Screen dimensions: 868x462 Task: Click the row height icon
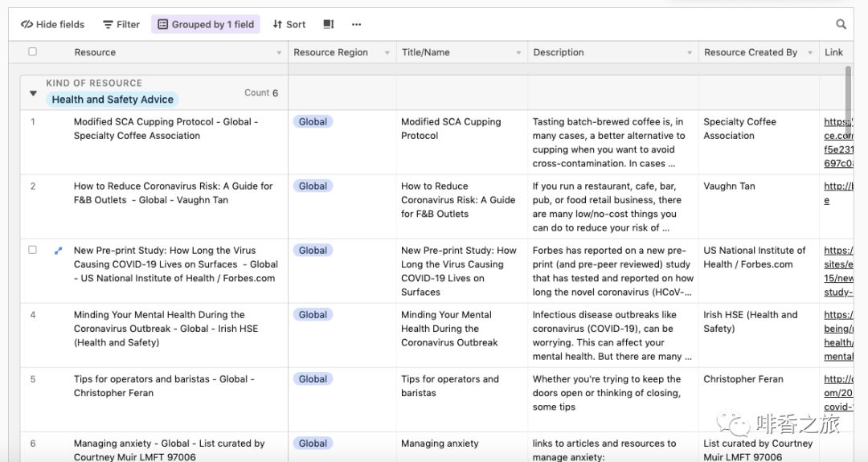click(x=329, y=24)
